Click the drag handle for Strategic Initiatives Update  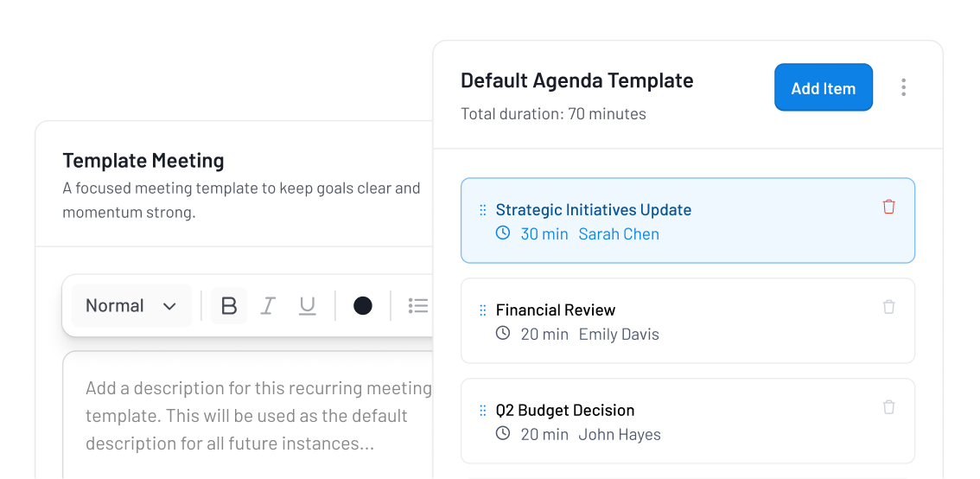tap(483, 210)
